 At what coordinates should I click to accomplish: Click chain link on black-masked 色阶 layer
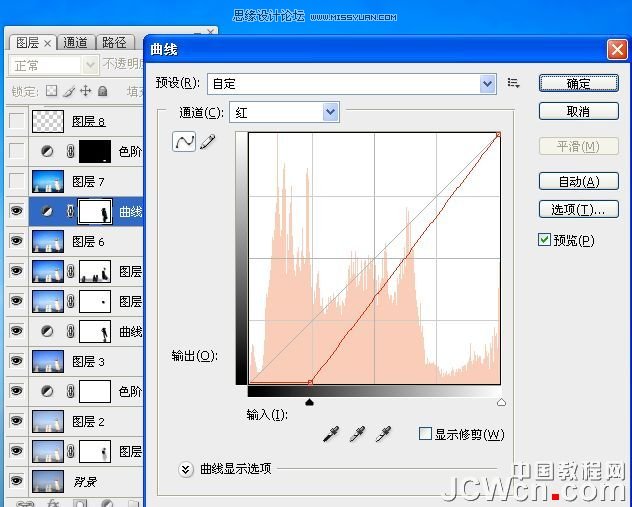coord(71,152)
